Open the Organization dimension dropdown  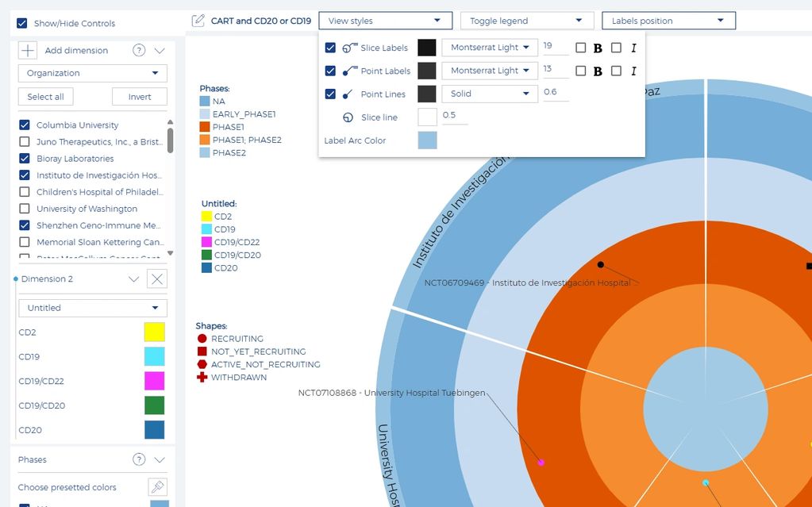pyautogui.click(x=92, y=73)
